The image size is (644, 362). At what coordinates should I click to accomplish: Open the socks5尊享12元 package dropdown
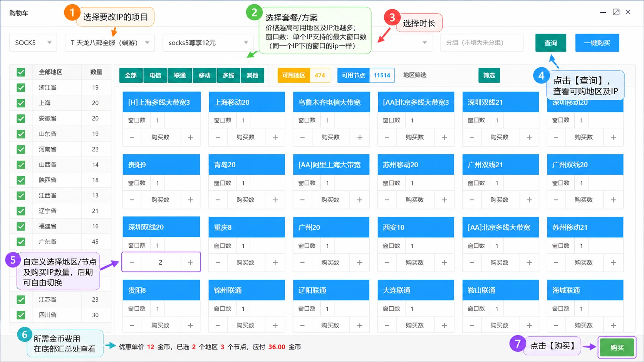[x=208, y=43]
